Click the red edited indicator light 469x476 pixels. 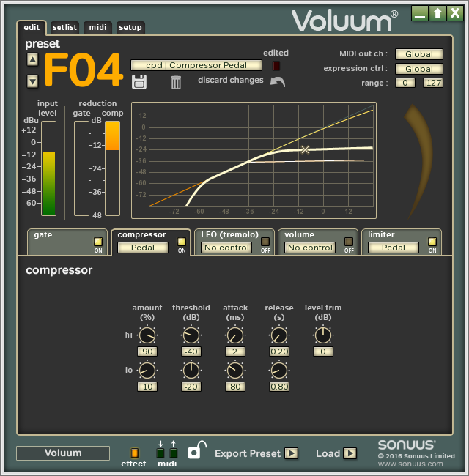(x=276, y=66)
